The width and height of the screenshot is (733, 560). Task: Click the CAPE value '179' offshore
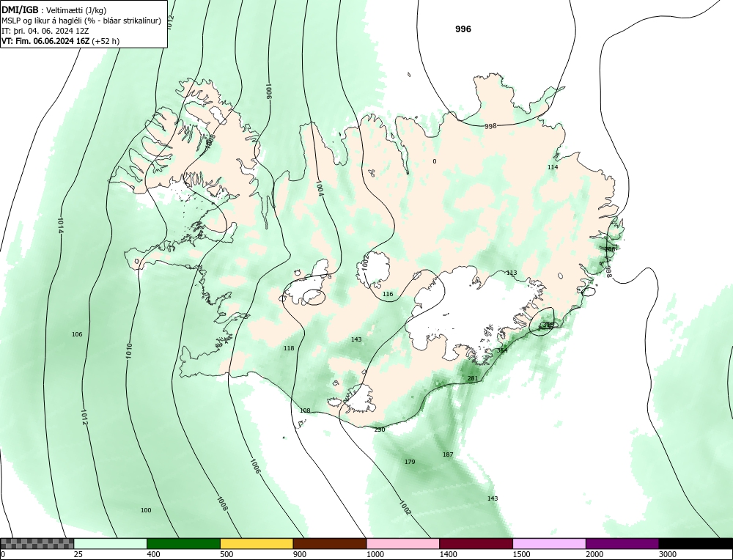pyautogui.click(x=410, y=462)
